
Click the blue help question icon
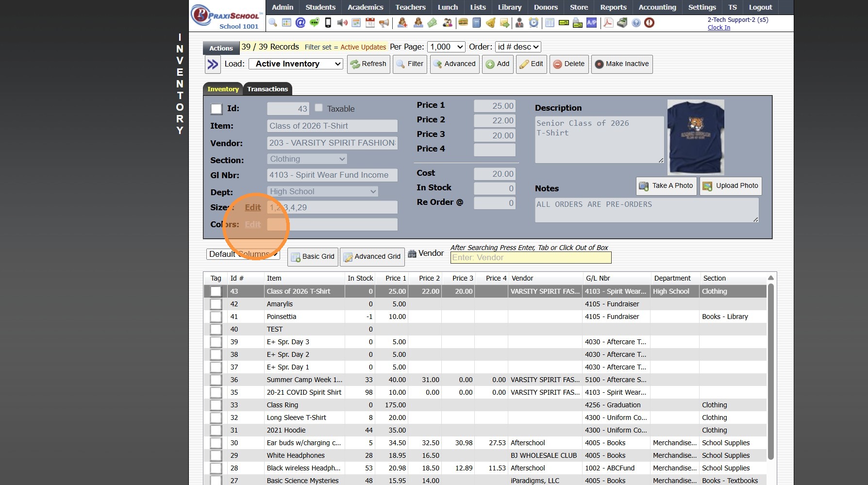(x=636, y=22)
